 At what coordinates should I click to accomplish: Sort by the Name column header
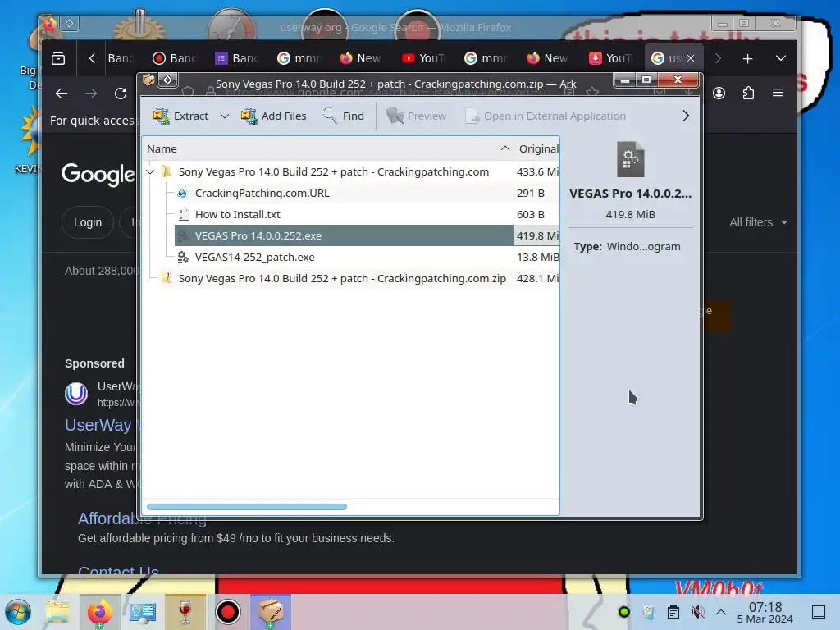[327, 148]
